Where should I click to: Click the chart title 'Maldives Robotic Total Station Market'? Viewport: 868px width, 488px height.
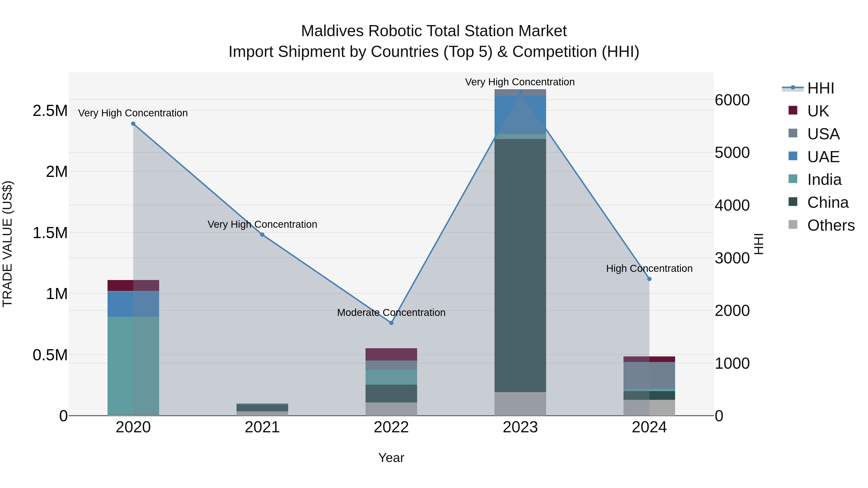pos(434,31)
